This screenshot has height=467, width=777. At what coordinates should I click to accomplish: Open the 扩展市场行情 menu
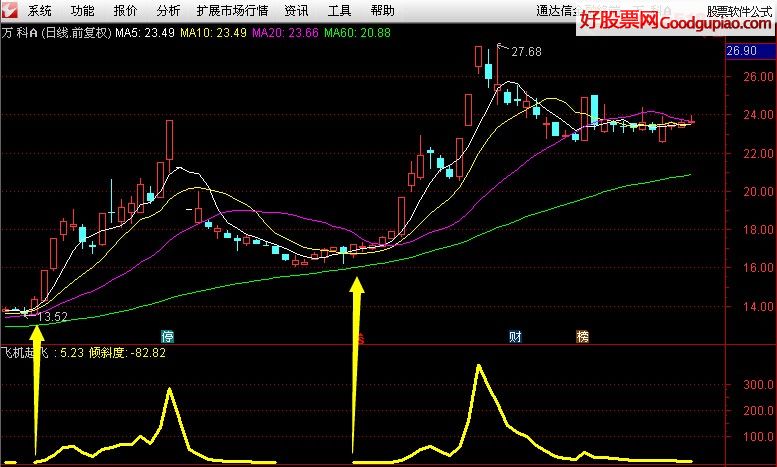232,10
